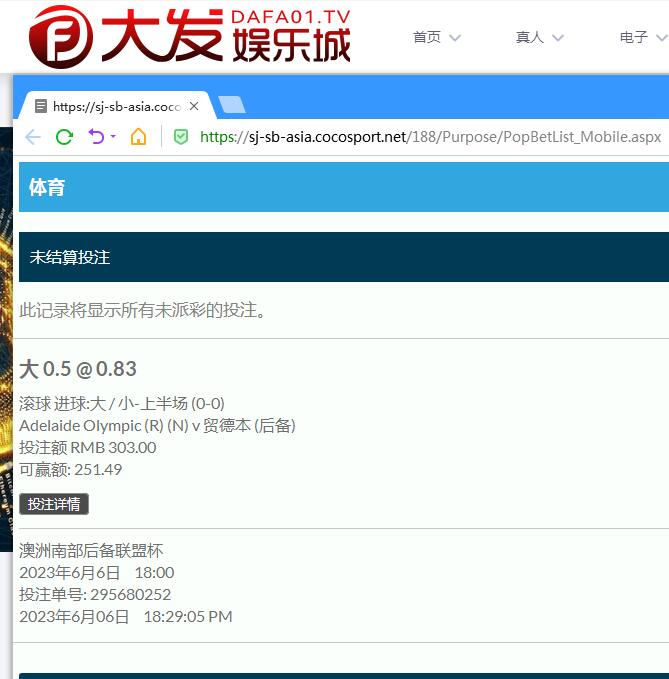Open the 电子 navigation menu
This screenshot has height=679, width=669.
click(642, 37)
